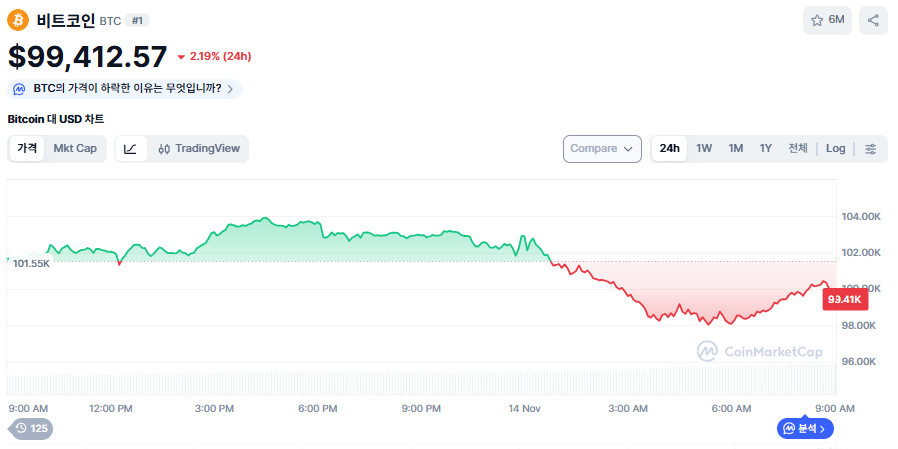Choose the 전체 all-time range
898x449 pixels.
click(797, 149)
